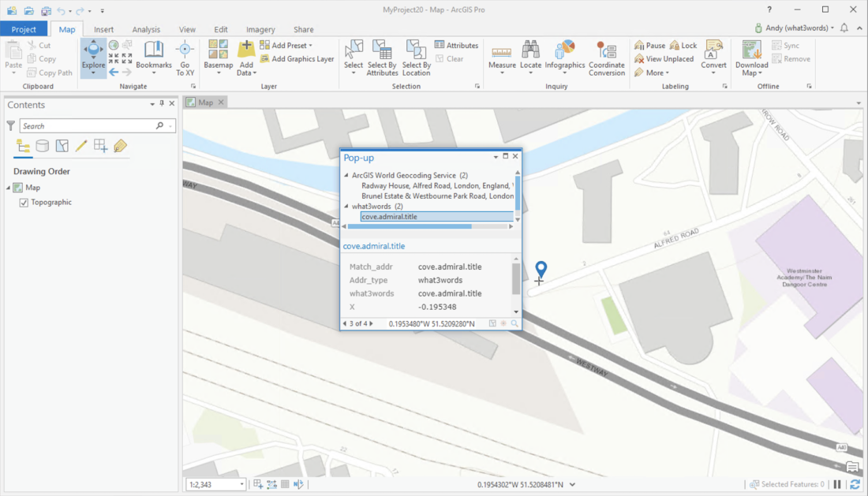Click the Go To XY tool
868x496 pixels.
pos(185,58)
